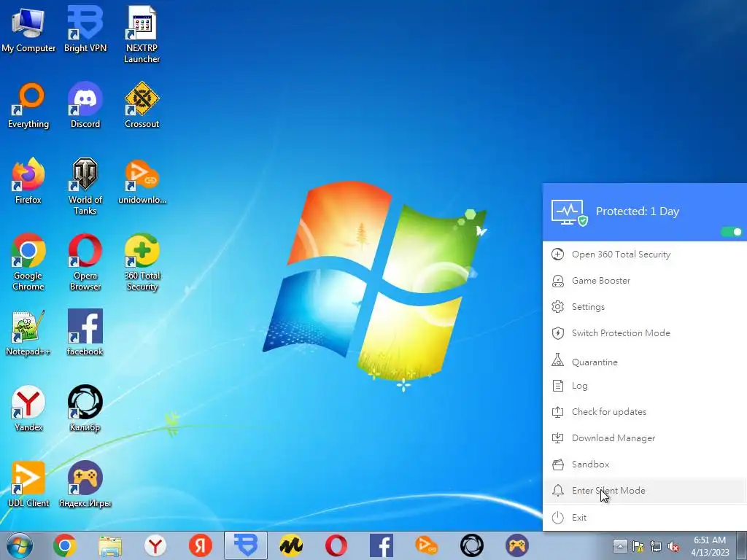Viewport: 747px width, 560px height.
Task: Click the Protected: 1 Day header text
Action: click(x=638, y=211)
